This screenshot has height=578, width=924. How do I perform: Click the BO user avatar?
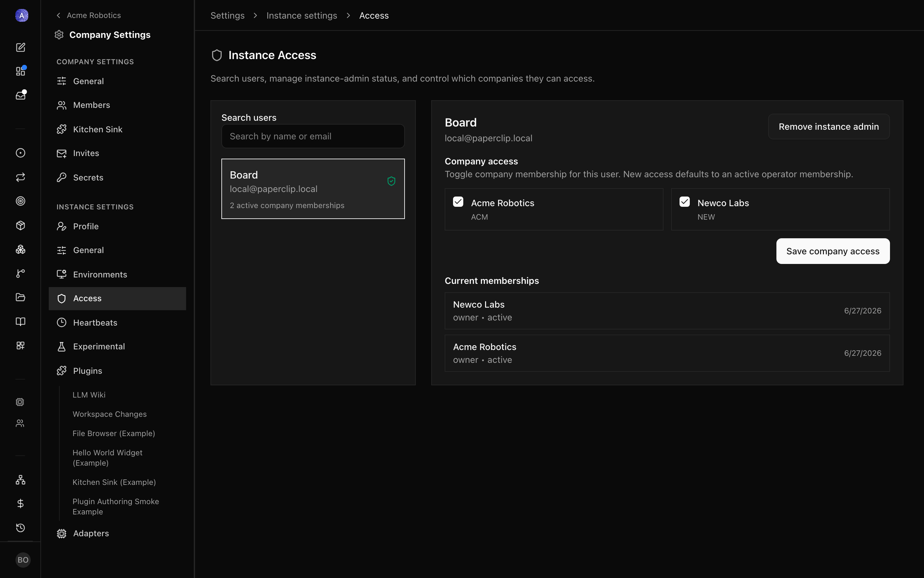tap(23, 560)
